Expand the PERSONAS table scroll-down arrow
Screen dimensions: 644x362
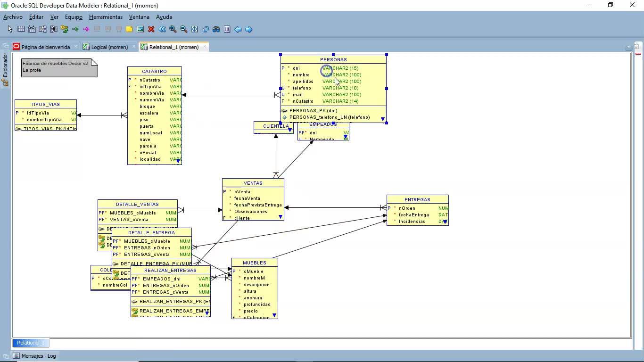pyautogui.click(x=382, y=119)
